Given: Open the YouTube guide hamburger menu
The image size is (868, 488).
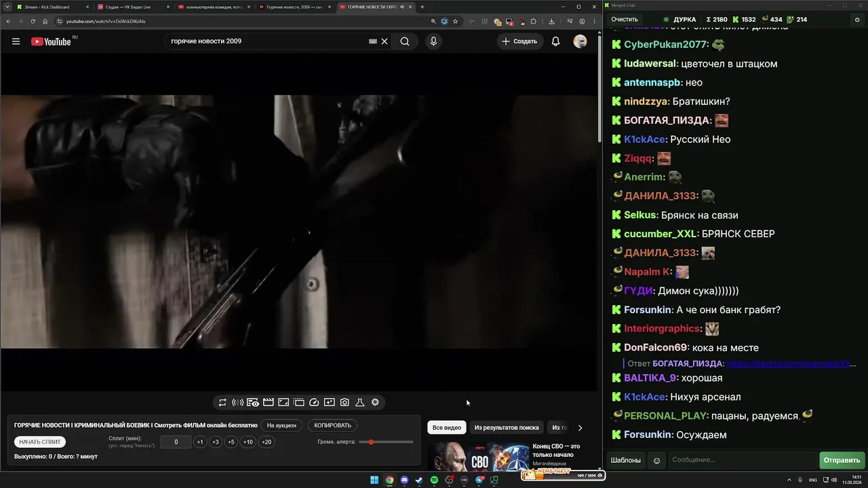Looking at the screenshot, I should 16,41.
